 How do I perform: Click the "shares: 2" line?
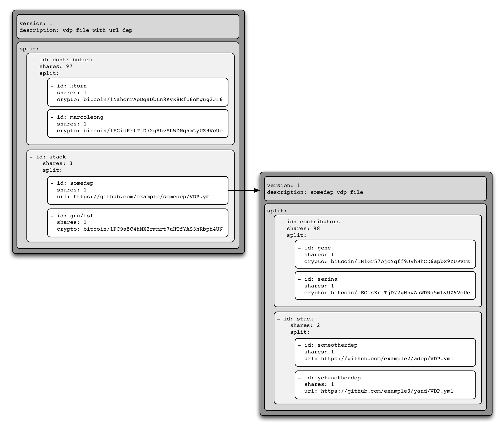point(305,325)
